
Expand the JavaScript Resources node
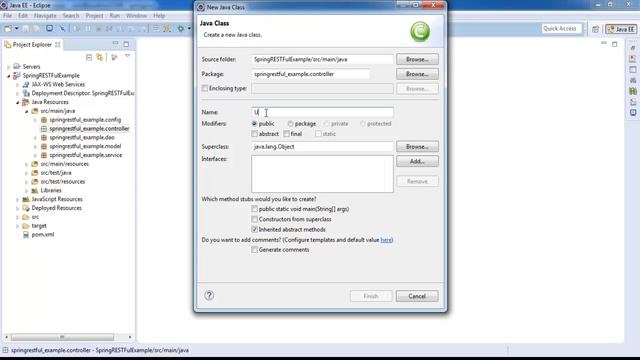[18, 199]
